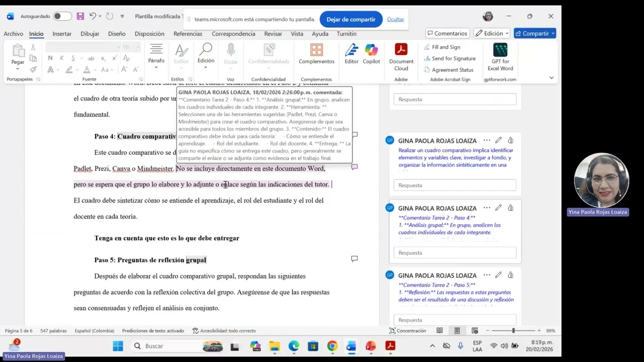Viewport: 644px width, 362px height.
Task: Click Fill and Sign
Action: [441, 47]
